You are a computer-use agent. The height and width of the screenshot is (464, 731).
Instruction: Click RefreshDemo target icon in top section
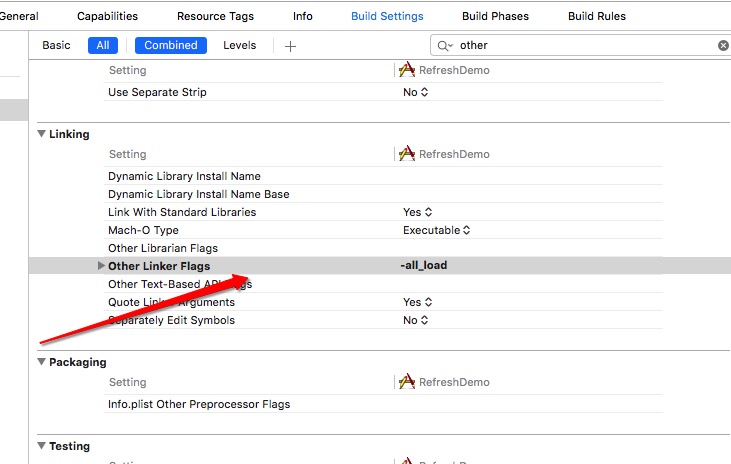(x=407, y=70)
